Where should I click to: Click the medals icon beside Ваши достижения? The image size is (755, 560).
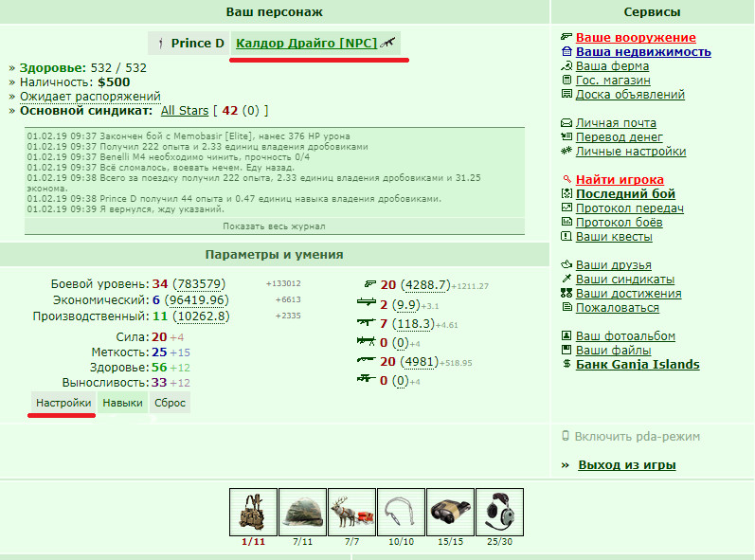coord(566,293)
